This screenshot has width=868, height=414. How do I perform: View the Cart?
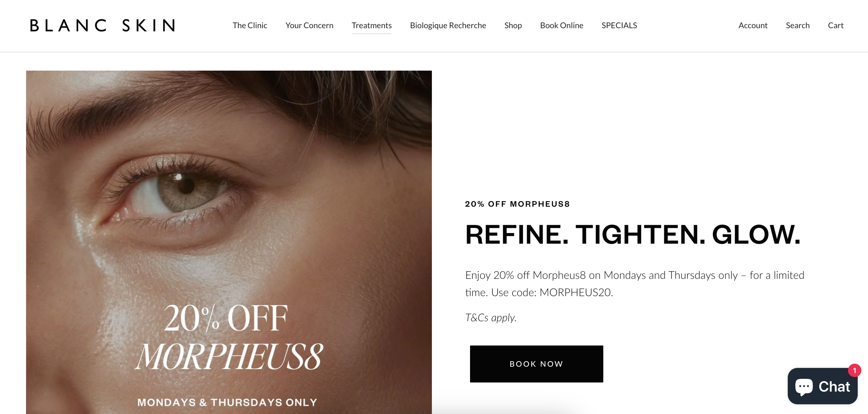(x=835, y=26)
